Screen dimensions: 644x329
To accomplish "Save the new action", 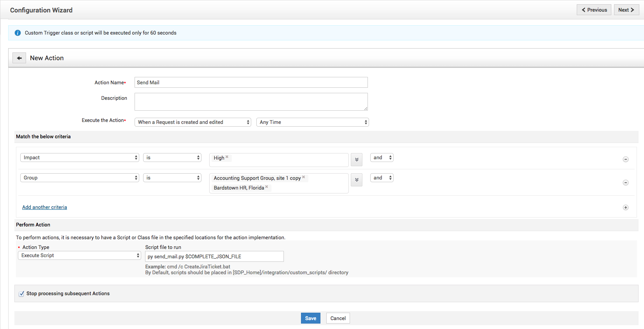I will [x=310, y=319].
